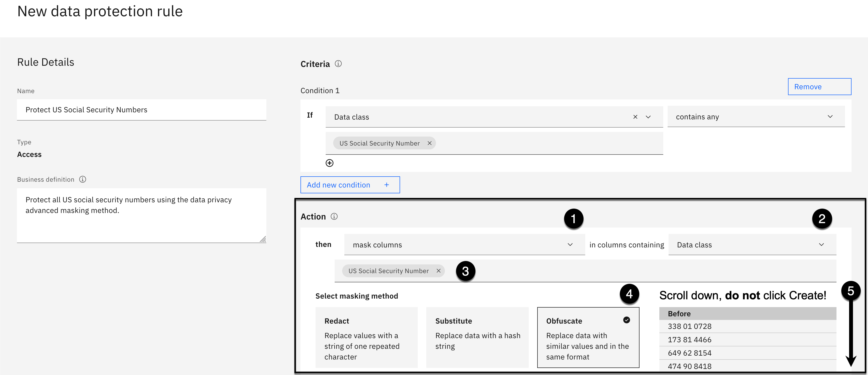Expand the Data class dropdown in Condition 1
The height and width of the screenshot is (375, 868).
648,117
